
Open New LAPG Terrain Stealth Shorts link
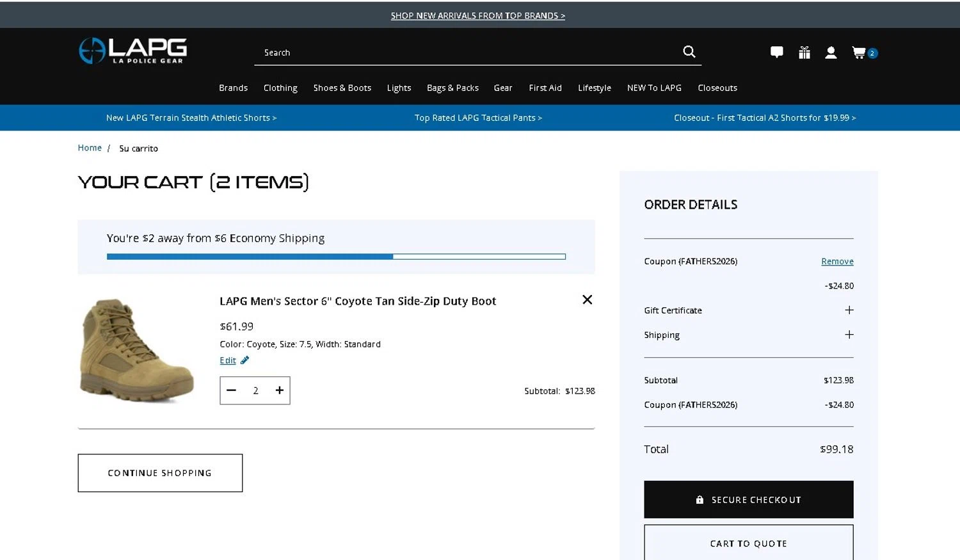(191, 118)
